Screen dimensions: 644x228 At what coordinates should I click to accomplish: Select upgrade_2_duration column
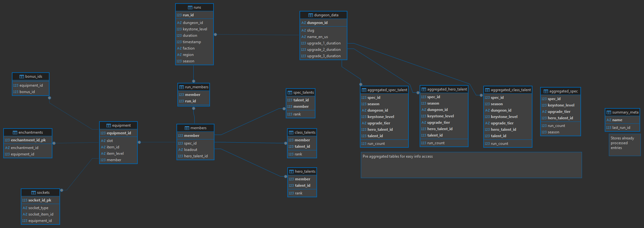pyautogui.click(x=323, y=50)
